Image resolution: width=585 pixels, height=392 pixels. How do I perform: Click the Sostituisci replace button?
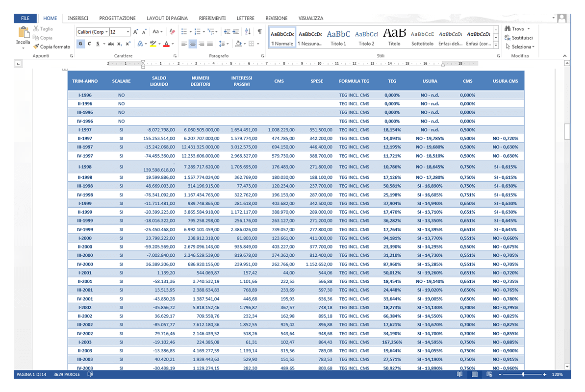(x=519, y=38)
